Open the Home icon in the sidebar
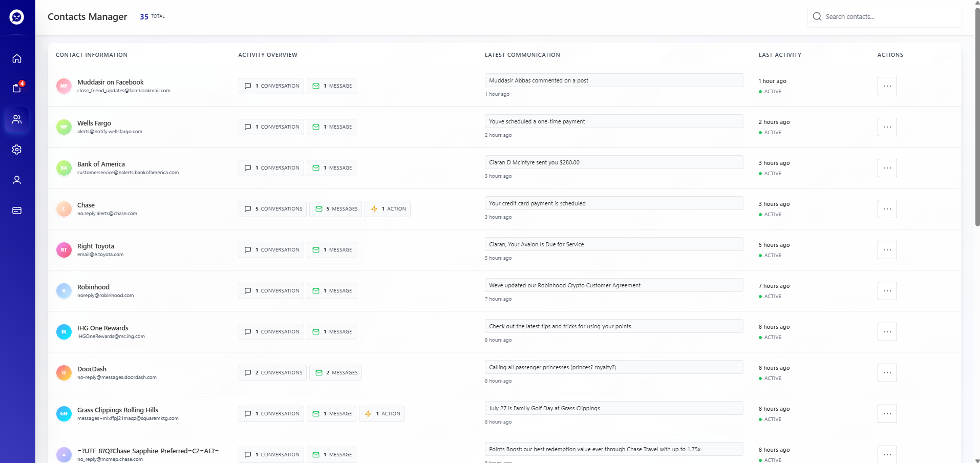980x463 pixels. [17, 58]
